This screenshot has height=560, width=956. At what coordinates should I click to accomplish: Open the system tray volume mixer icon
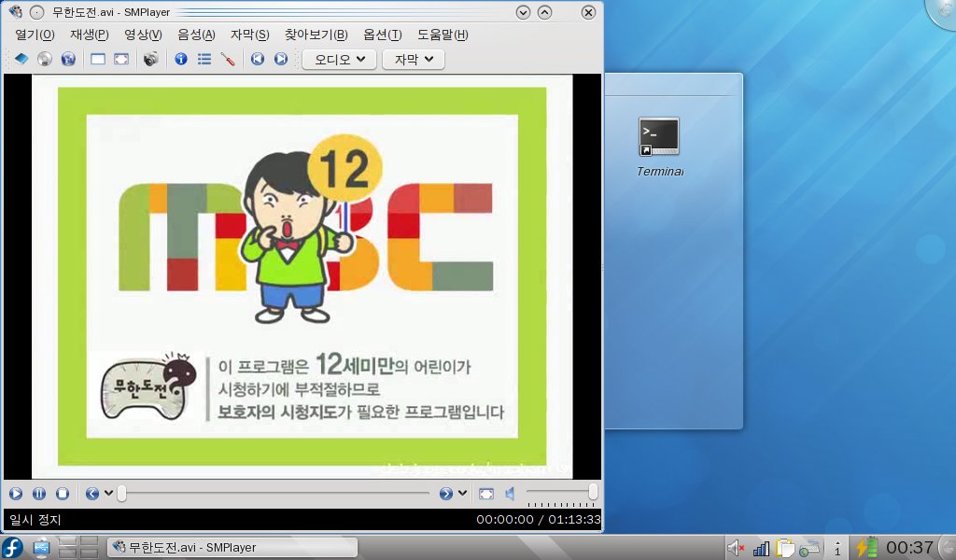click(736, 548)
